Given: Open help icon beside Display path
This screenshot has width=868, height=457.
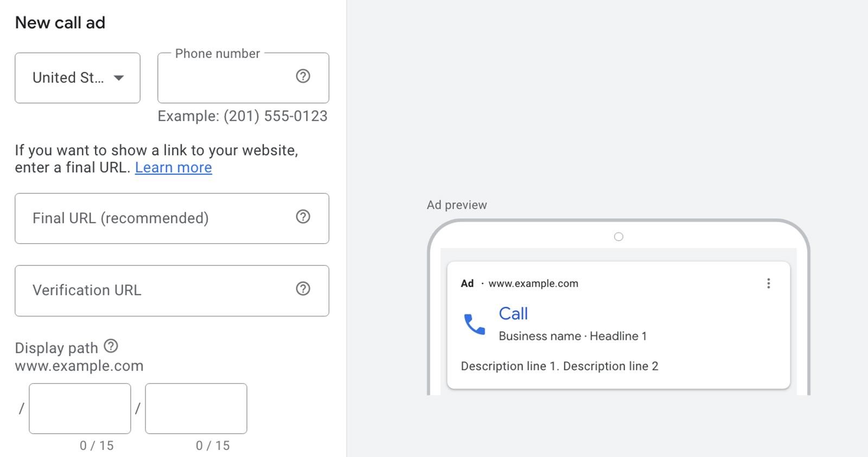Looking at the screenshot, I should 111,346.
